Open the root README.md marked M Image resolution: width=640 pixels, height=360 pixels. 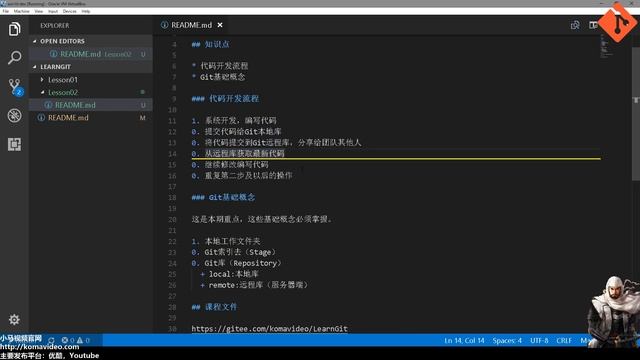[91, 118]
